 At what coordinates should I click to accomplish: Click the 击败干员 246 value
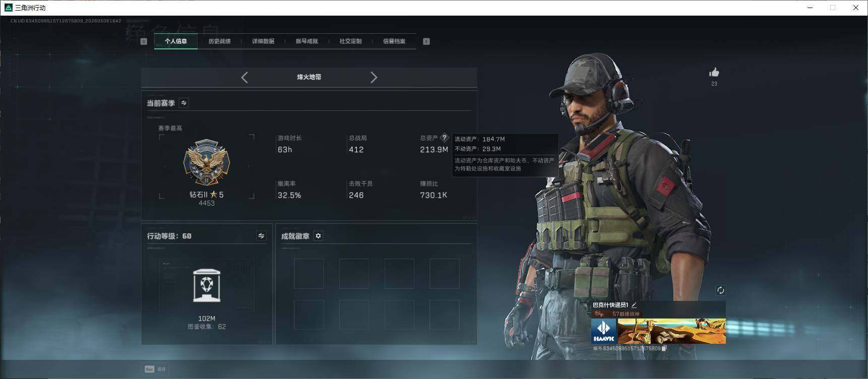point(356,195)
